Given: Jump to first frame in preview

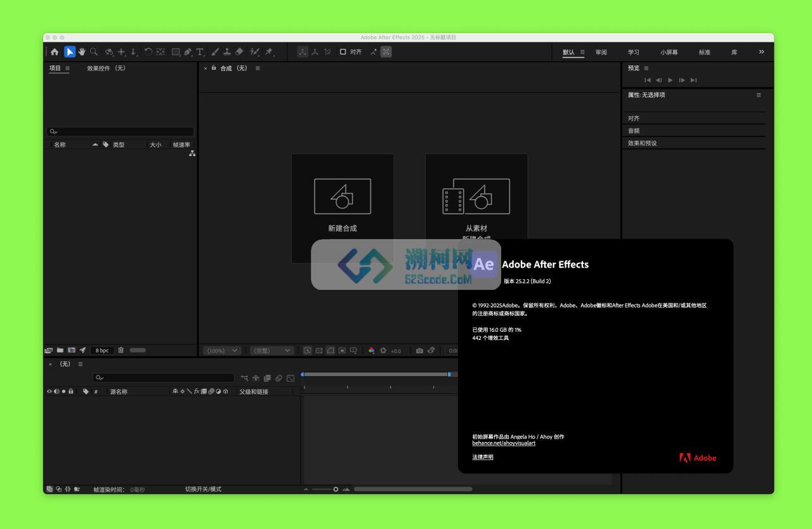Looking at the screenshot, I should point(647,80).
